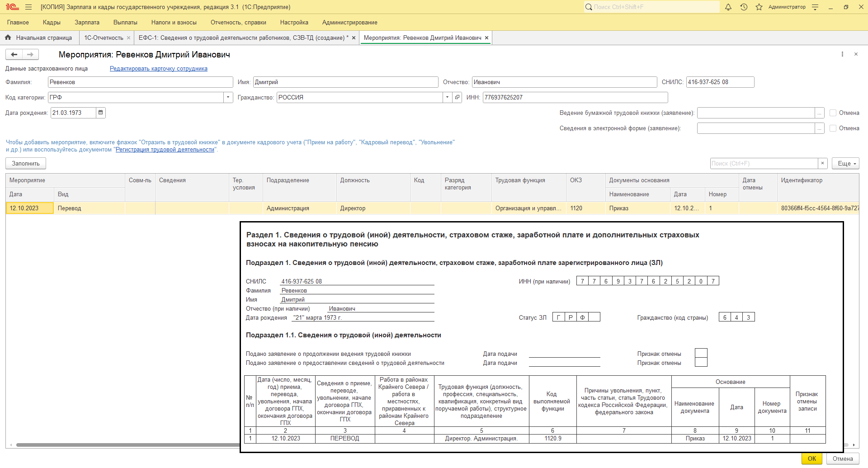Open the Еще dropdown menu
The height and width of the screenshot is (468, 868).
click(845, 164)
